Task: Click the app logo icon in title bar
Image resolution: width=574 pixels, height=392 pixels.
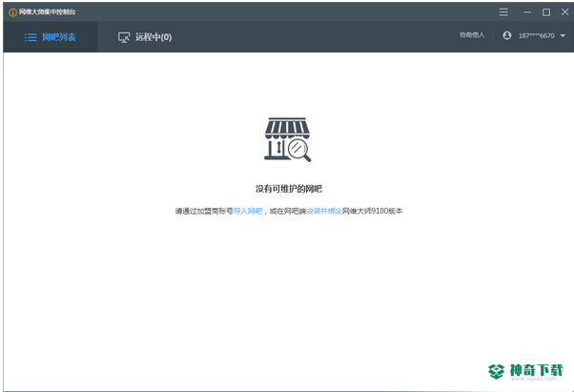Action: pos(12,12)
